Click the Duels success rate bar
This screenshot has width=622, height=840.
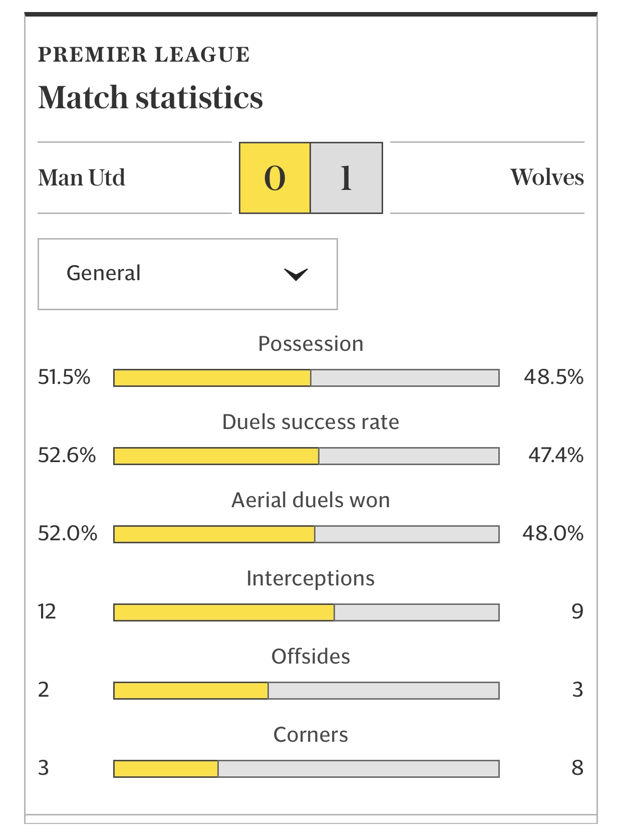[x=306, y=456]
